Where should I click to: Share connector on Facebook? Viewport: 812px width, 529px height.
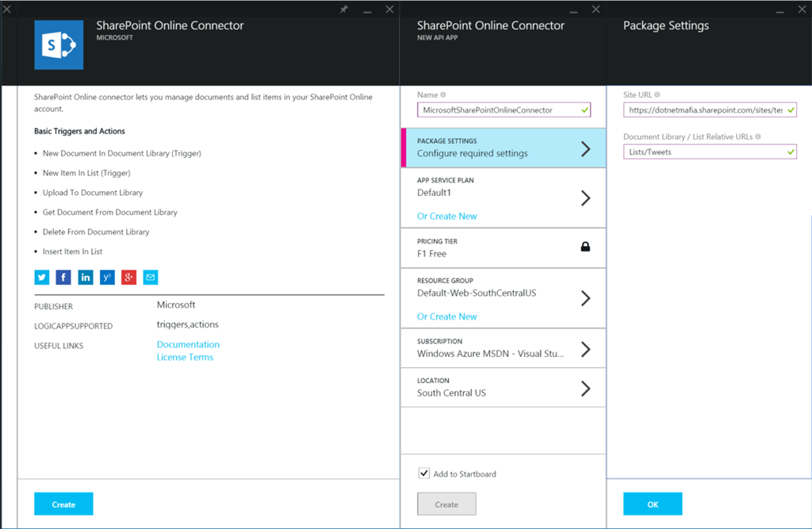(63, 278)
